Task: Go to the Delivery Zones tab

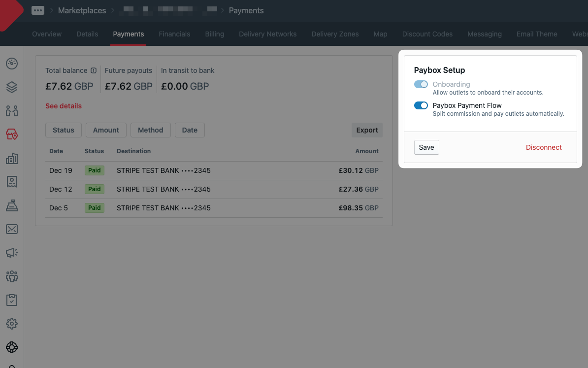Action: click(x=335, y=34)
